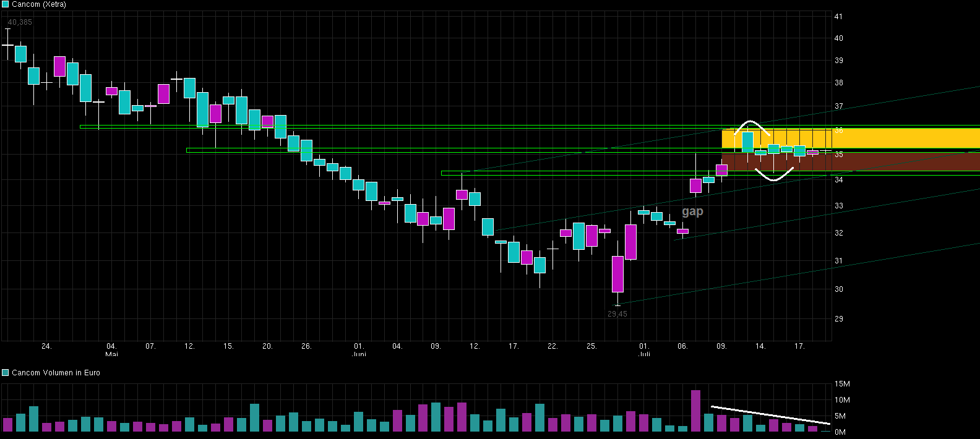
Task: Click price axis value 39
Action: [838, 61]
